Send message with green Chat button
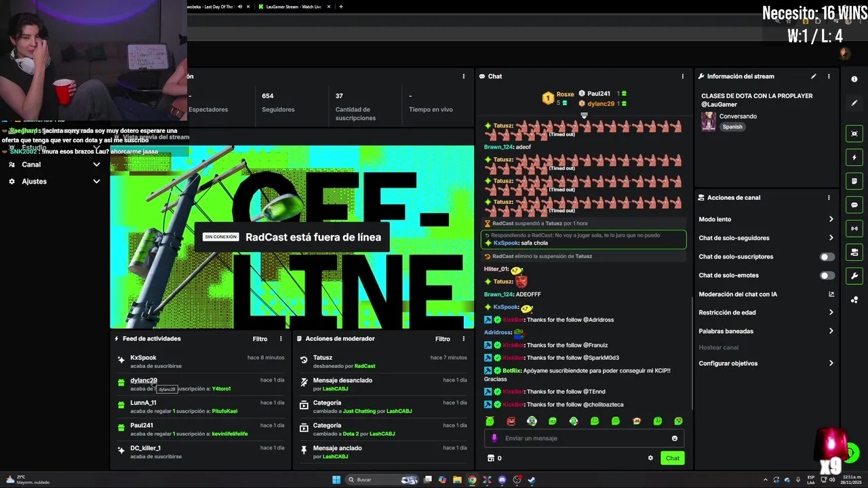The image size is (868, 488). 672,458
